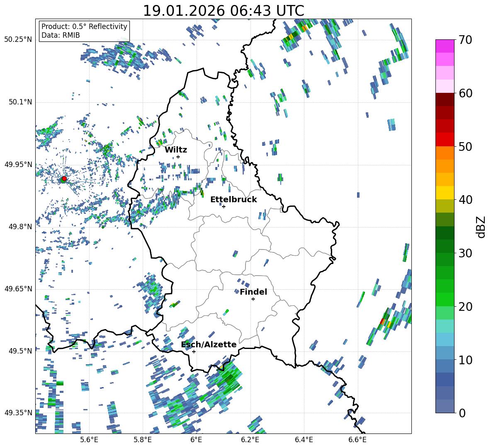Click the Esch/Alzette station cross marker
This screenshot has width=491, height=448.
pos(194,351)
